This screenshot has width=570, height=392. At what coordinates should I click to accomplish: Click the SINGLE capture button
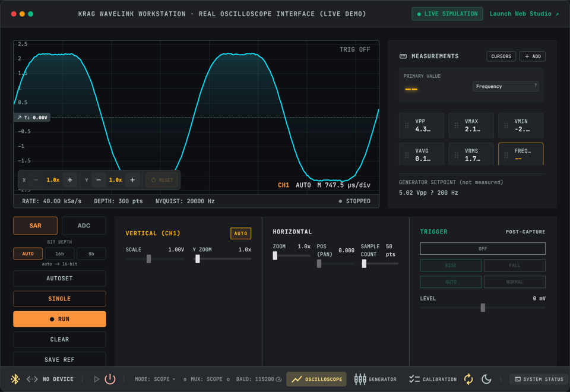click(59, 299)
